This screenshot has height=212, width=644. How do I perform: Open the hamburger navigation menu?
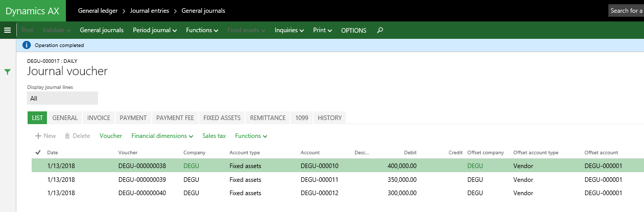7,30
